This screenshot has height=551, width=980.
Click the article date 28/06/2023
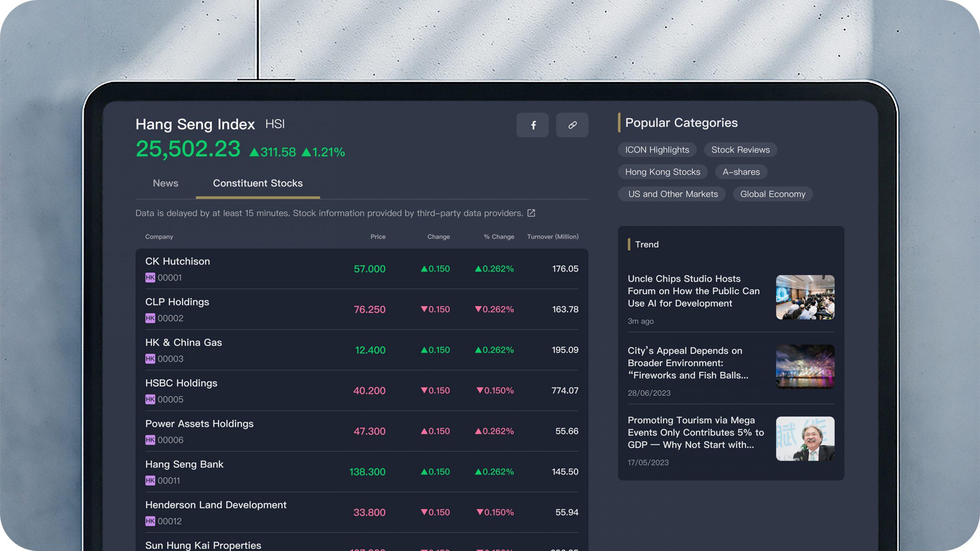point(649,393)
